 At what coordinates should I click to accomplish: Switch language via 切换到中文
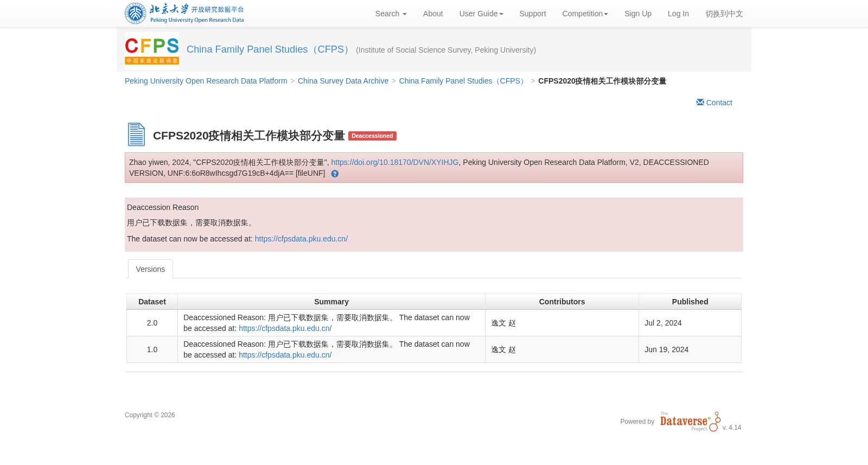(x=724, y=14)
